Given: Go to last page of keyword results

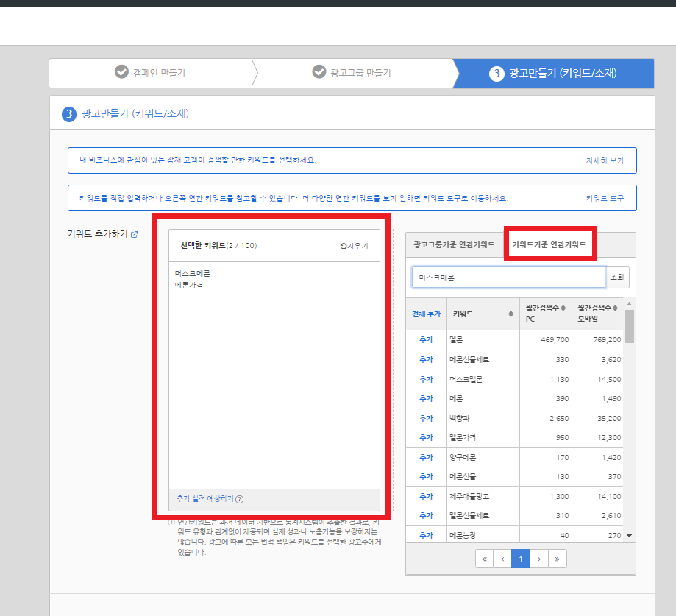Looking at the screenshot, I should (557, 559).
